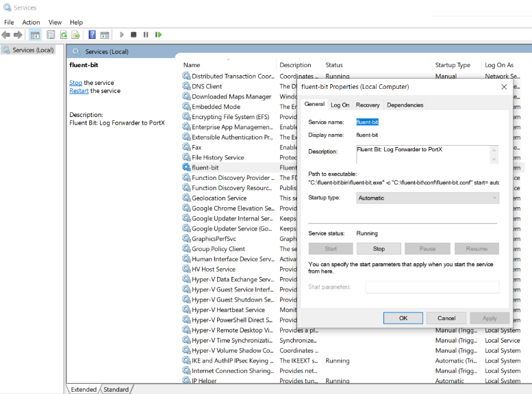Viewport: 532px width, 394px height.
Task: Open the View menu
Action: (x=55, y=23)
